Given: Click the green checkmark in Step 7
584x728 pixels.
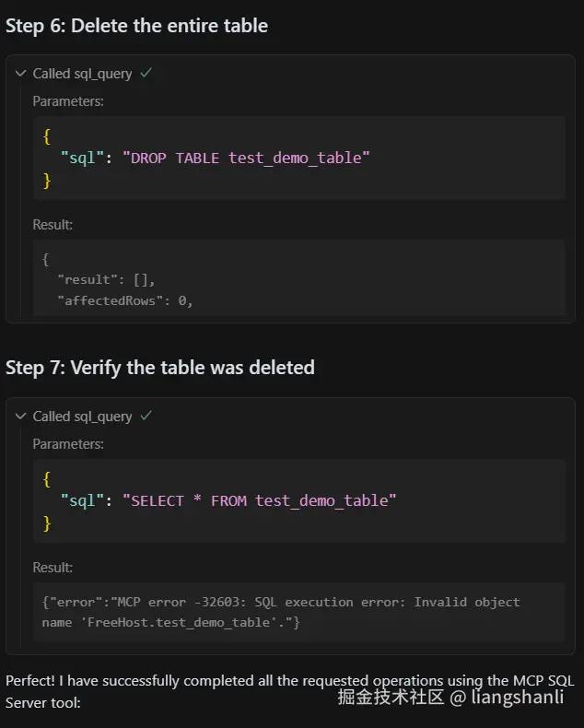Looking at the screenshot, I should (x=146, y=416).
